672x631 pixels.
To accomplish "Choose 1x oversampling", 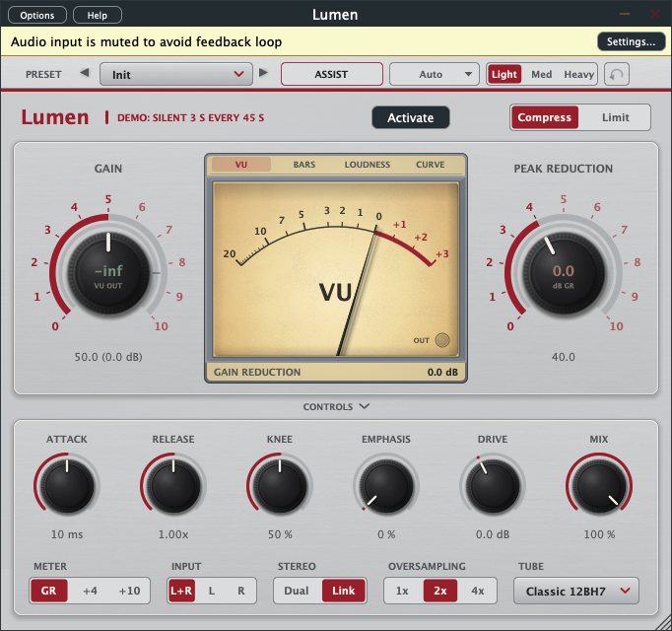I will coord(402,591).
